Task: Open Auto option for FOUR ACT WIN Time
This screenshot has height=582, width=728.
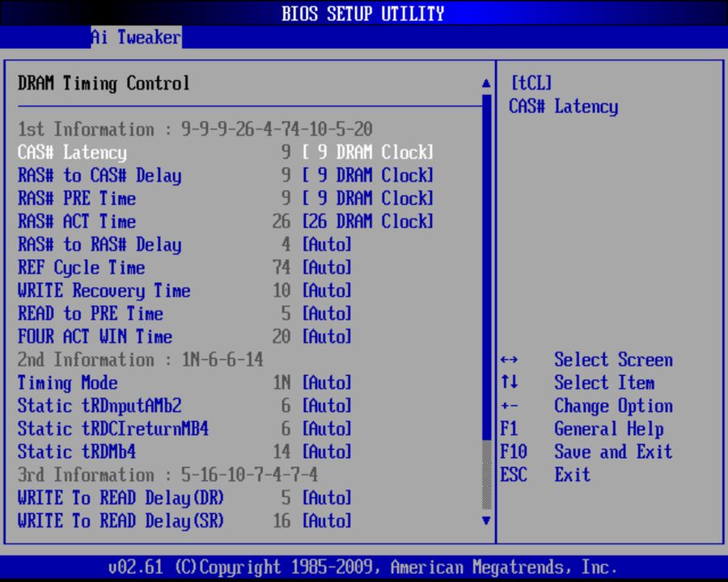Action: 327,336
